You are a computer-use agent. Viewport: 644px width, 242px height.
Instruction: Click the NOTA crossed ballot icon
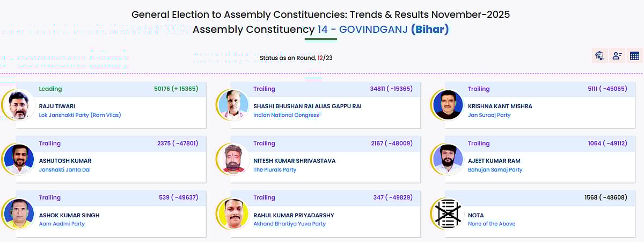[449, 215]
